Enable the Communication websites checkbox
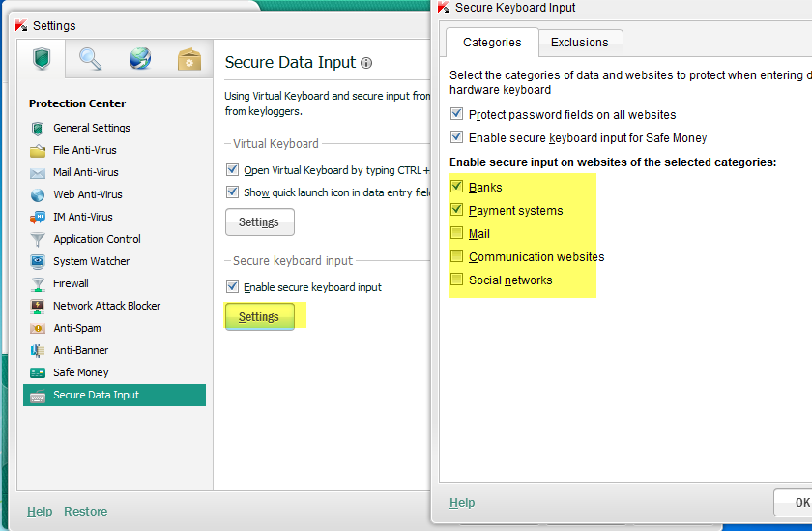Viewport: 812px width, 531px height. tap(456, 256)
